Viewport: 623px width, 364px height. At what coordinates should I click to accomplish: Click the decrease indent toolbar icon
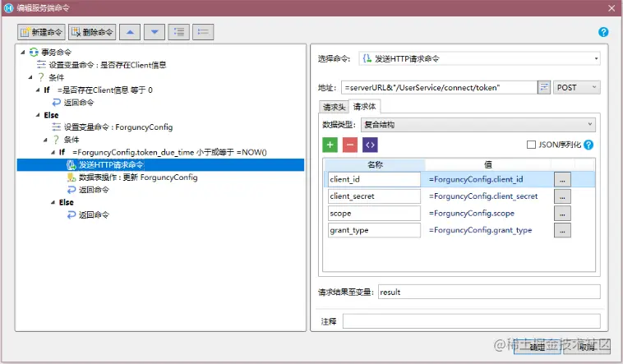pos(203,32)
